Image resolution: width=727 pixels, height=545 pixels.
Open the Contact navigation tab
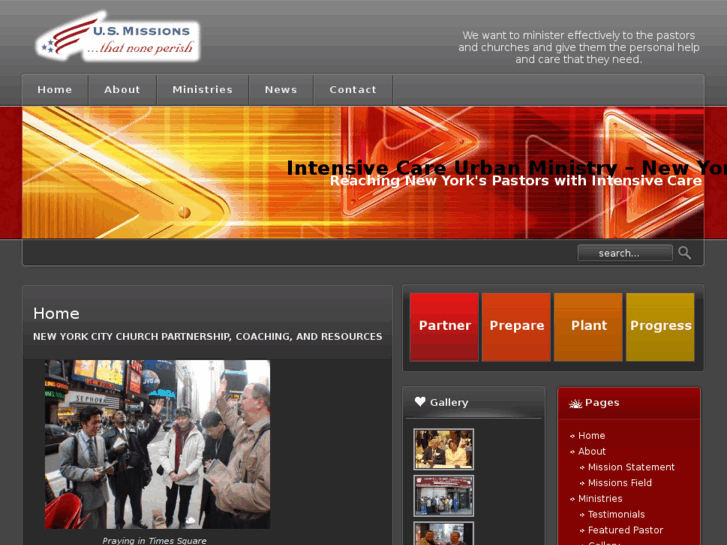pyautogui.click(x=353, y=90)
